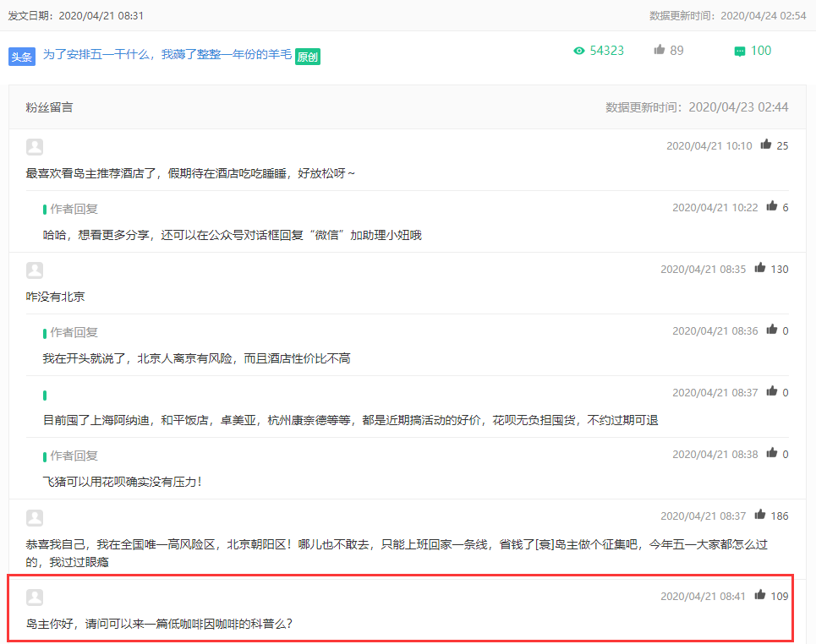Click thumbs-up on 飞猪可以用花呗 reply
816x644 pixels.
pyautogui.click(x=771, y=453)
